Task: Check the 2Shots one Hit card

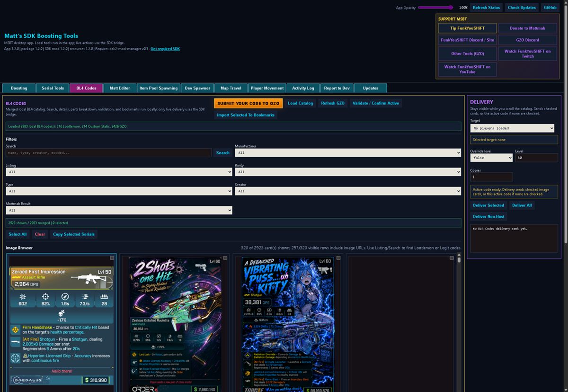Action: (225, 258)
